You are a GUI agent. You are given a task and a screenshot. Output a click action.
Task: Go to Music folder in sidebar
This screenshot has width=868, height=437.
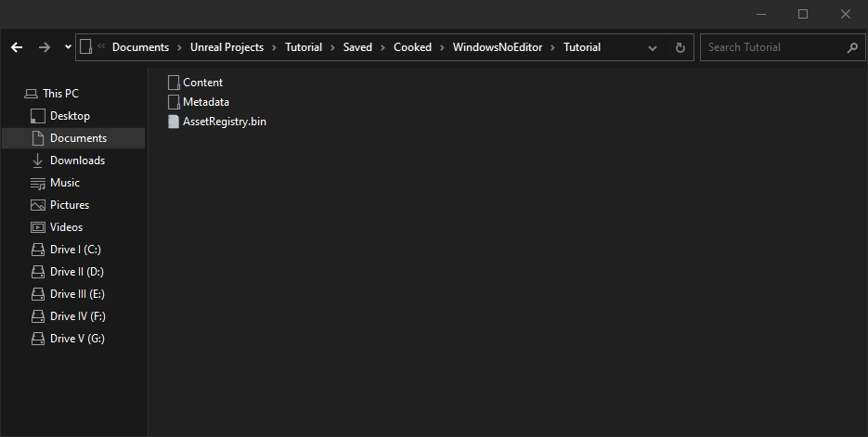[x=64, y=183]
